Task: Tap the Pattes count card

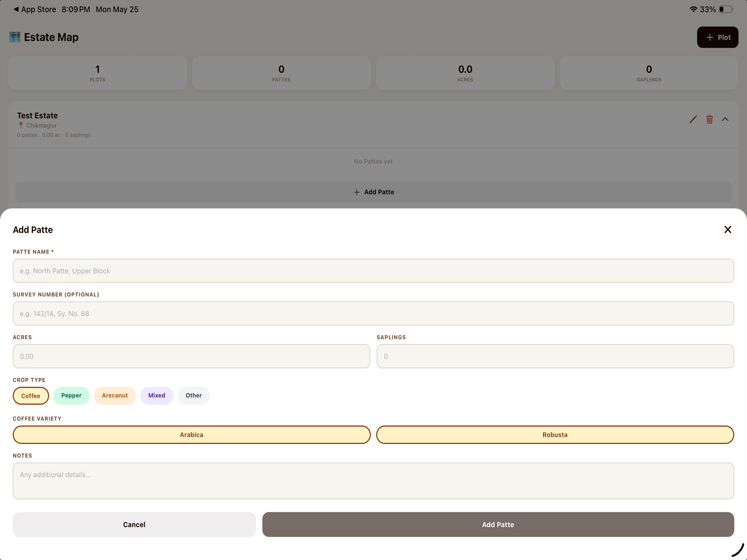Action: coord(281,73)
